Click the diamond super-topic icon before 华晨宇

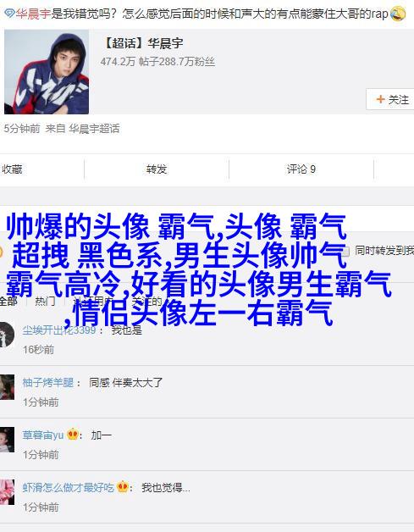[x=9, y=14]
